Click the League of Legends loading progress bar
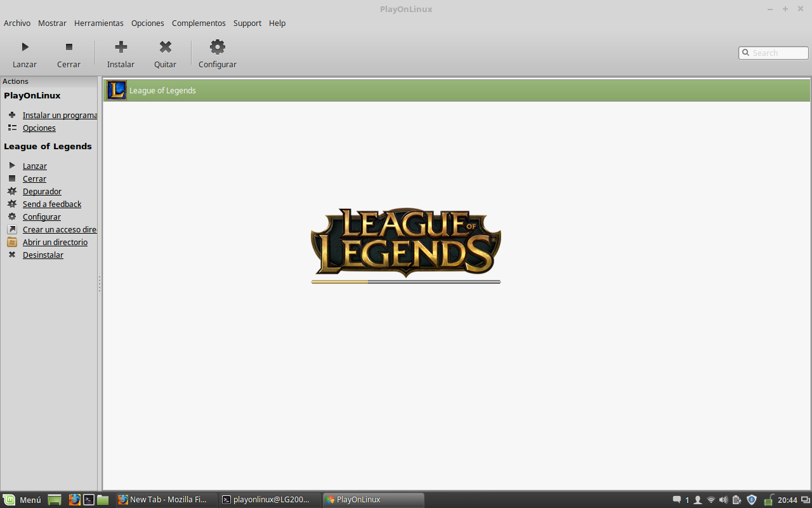Screen dimensions: 812x508 [x=406, y=282]
